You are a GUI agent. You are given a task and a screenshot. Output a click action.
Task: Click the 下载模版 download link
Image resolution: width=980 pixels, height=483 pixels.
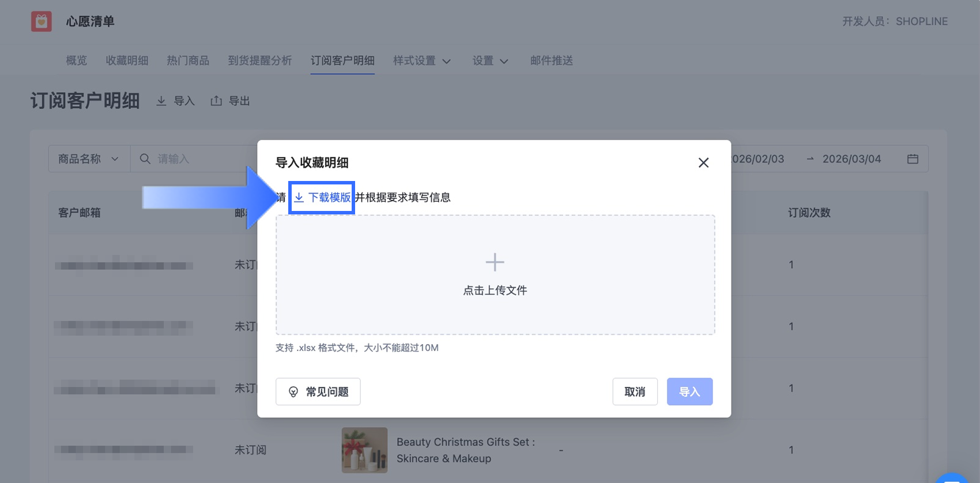point(322,198)
